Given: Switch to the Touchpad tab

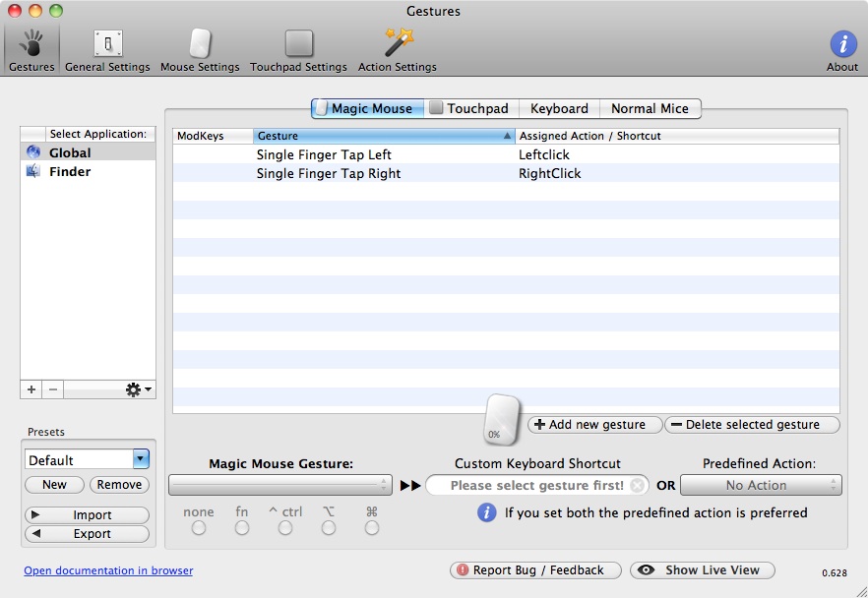Looking at the screenshot, I should (x=469, y=108).
